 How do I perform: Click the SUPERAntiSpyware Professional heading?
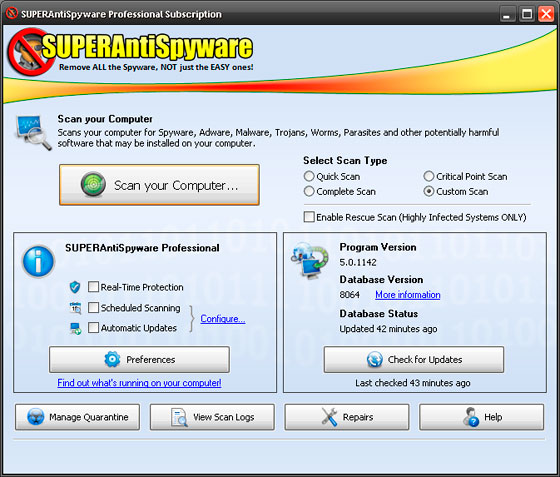click(x=142, y=248)
